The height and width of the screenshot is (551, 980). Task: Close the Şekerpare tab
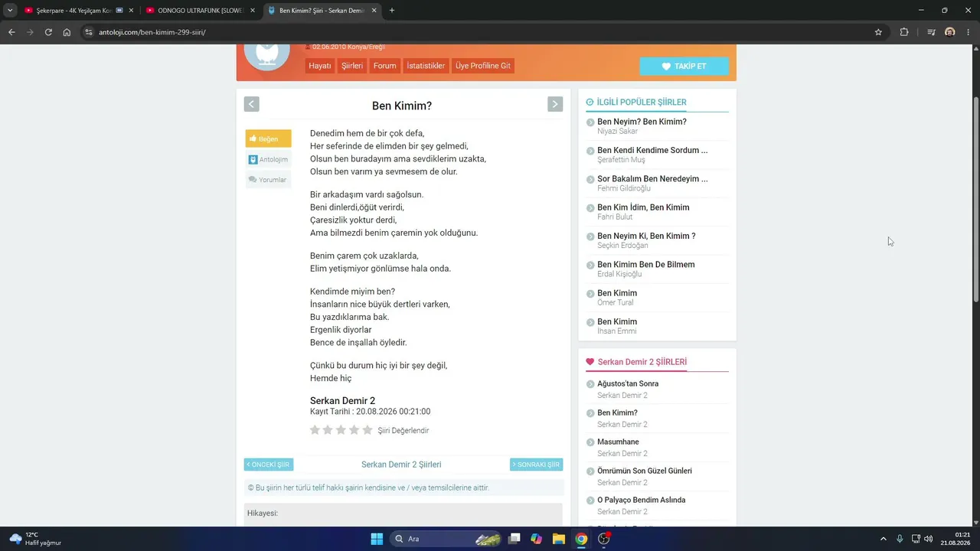(x=131, y=11)
